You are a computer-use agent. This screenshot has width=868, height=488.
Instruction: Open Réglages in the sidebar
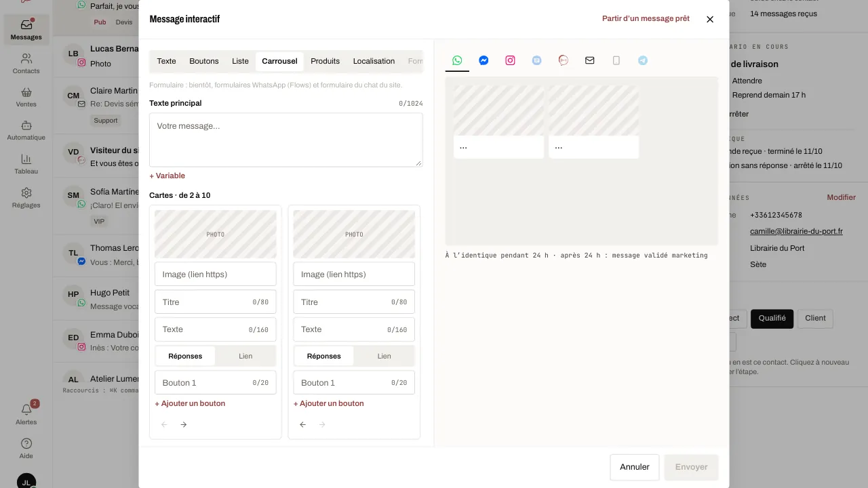coord(26,198)
